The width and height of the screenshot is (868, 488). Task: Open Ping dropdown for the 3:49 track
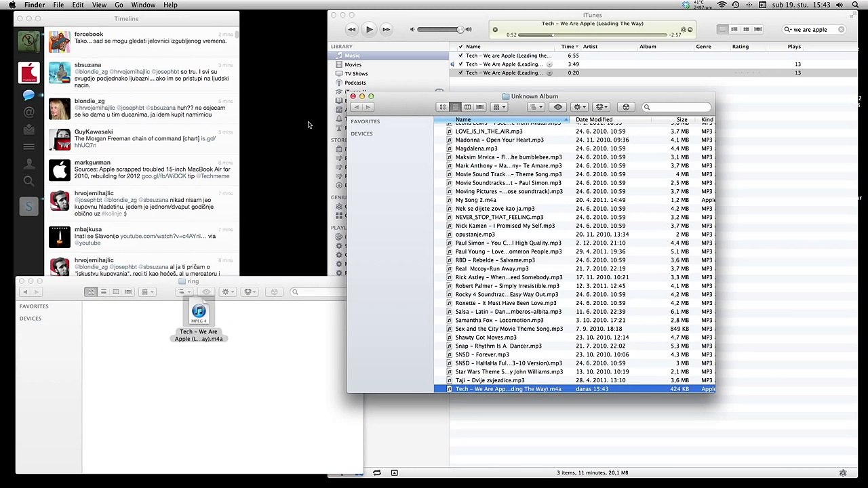pyautogui.click(x=549, y=64)
